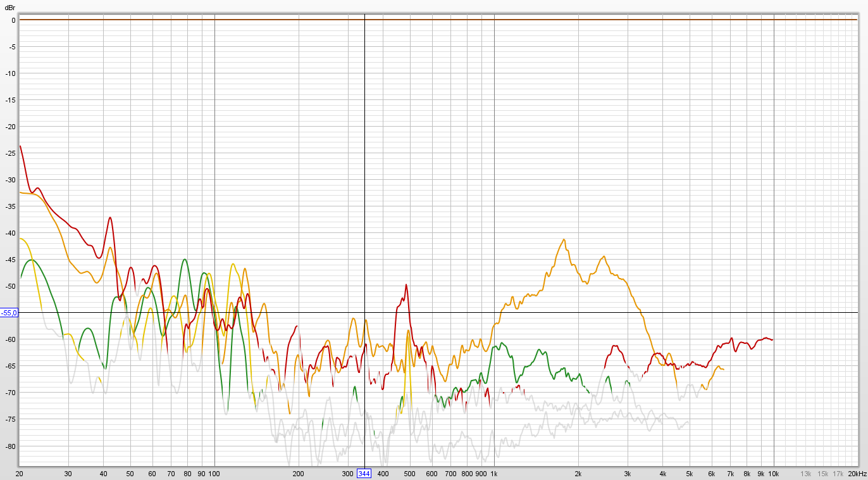Click the -15 dBr level axis label
Screen dimensions: 868x480
[9, 100]
